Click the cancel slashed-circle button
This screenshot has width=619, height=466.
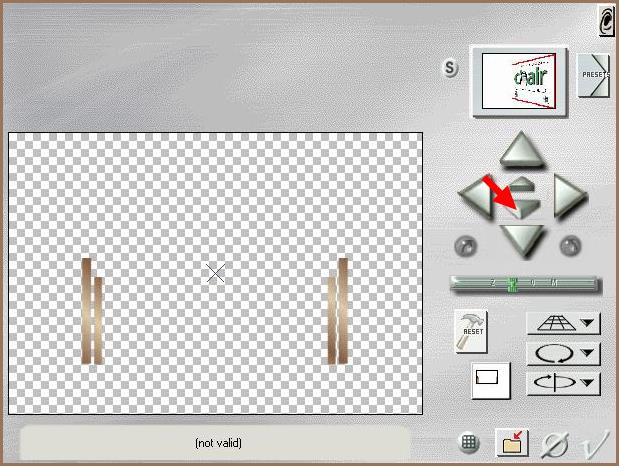pos(551,443)
